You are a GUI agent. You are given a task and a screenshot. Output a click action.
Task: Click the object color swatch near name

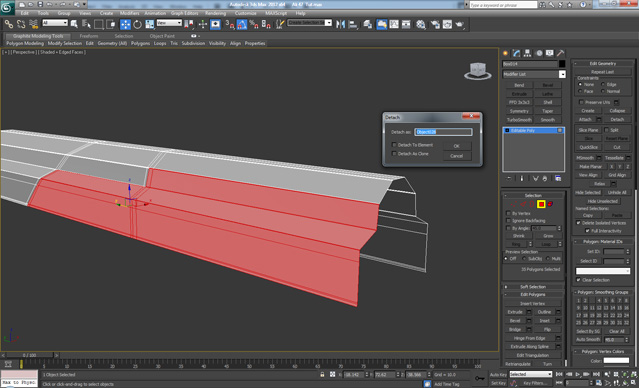coord(562,64)
